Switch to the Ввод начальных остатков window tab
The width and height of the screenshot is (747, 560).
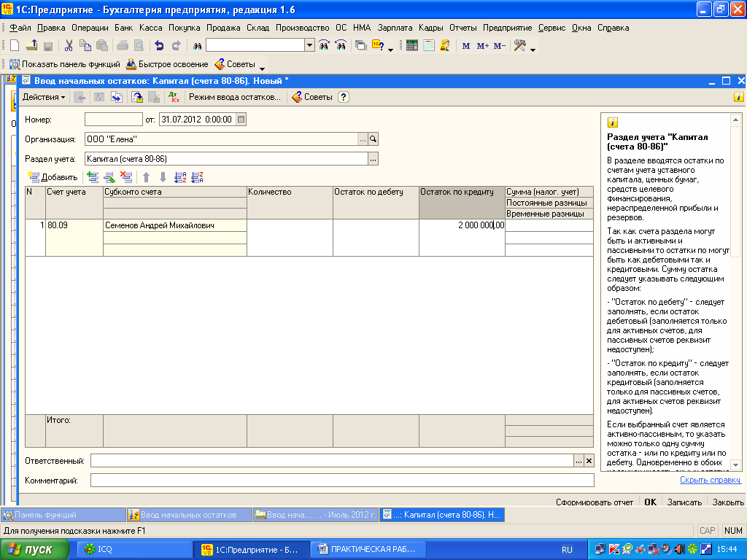(x=189, y=515)
